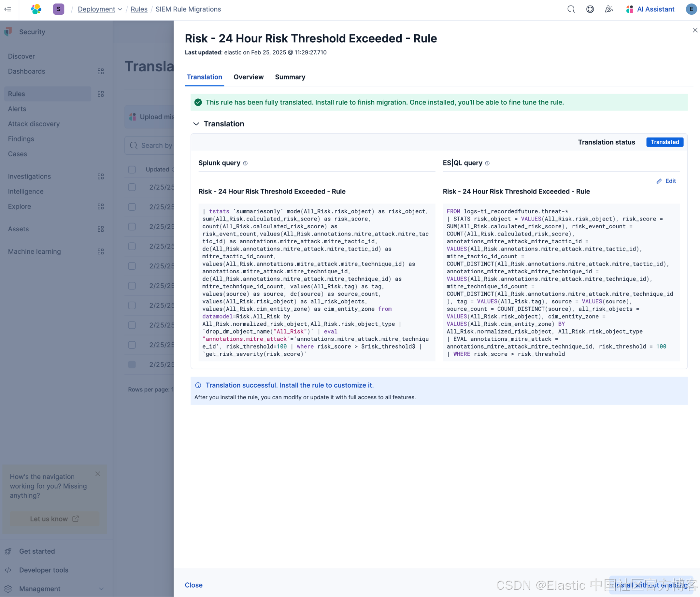Open the Deployment breadcrumb dropdown
The width and height of the screenshot is (700, 597).
(100, 9)
